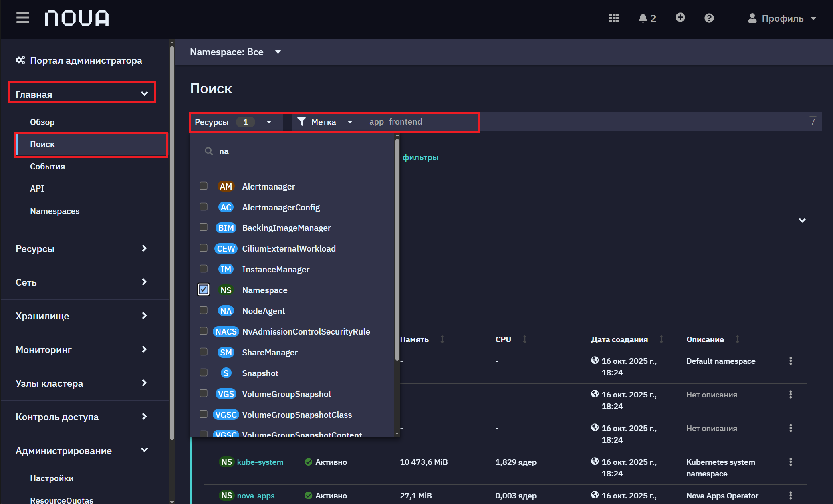Open События in sidebar
This screenshot has width=833, height=504.
point(47,167)
